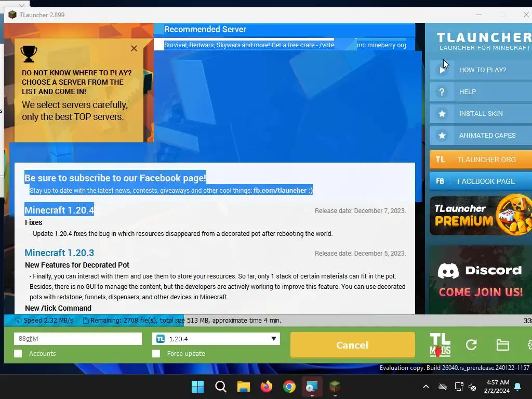Enable the Accounts checkbox
Screen dimensions: 532x399
coord(18,353)
